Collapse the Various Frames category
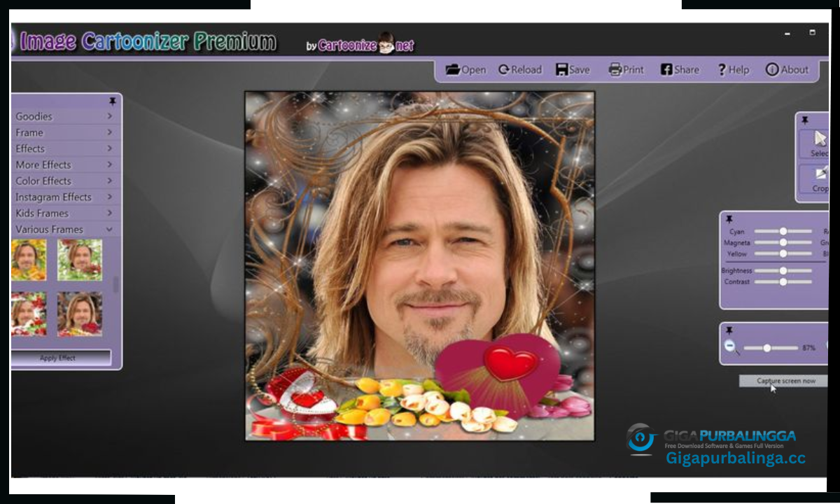The image size is (840, 504). (x=66, y=229)
